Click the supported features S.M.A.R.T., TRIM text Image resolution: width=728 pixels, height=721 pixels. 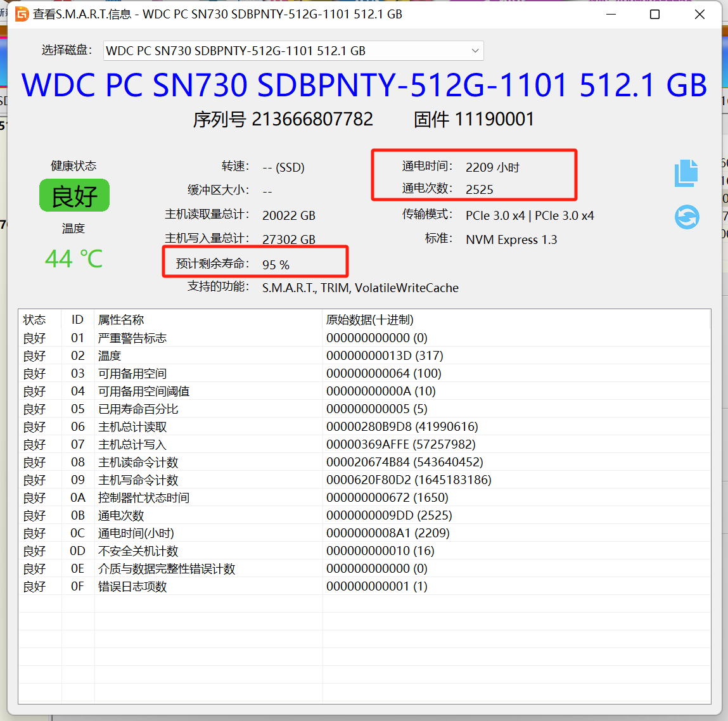coord(361,288)
